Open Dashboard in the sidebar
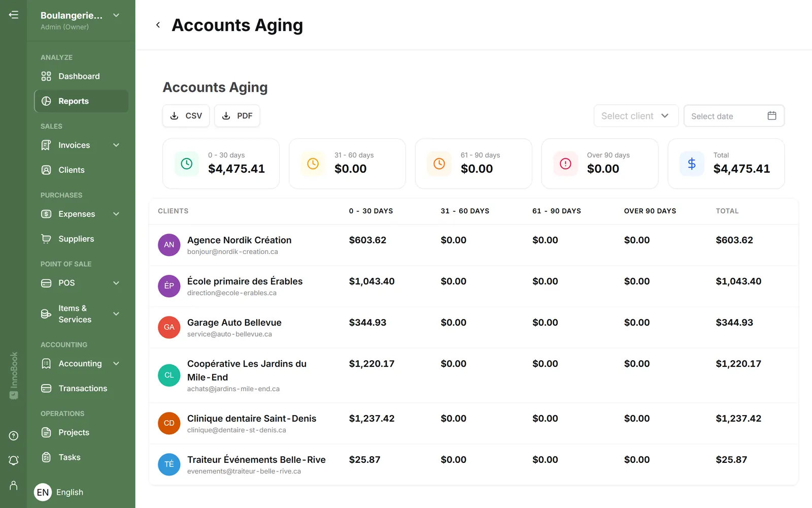This screenshot has height=508, width=812. (81, 76)
